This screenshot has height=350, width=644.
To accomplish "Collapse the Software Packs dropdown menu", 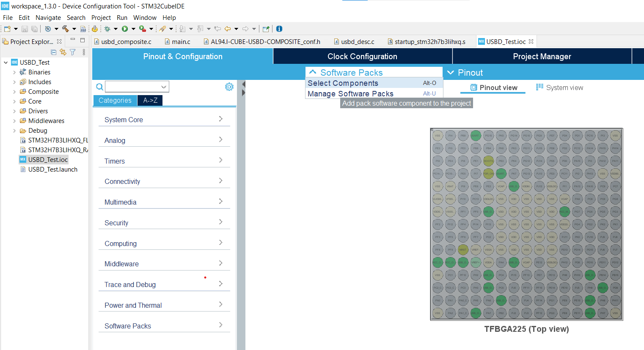I will (x=374, y=72).
